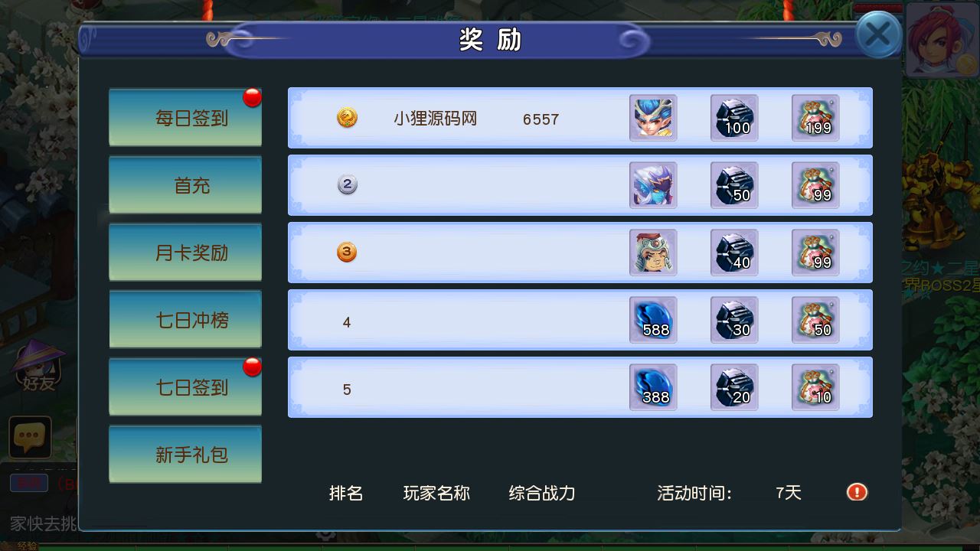
Task: Tap the rank 3 helmeted hero reward
Action: 653,253
